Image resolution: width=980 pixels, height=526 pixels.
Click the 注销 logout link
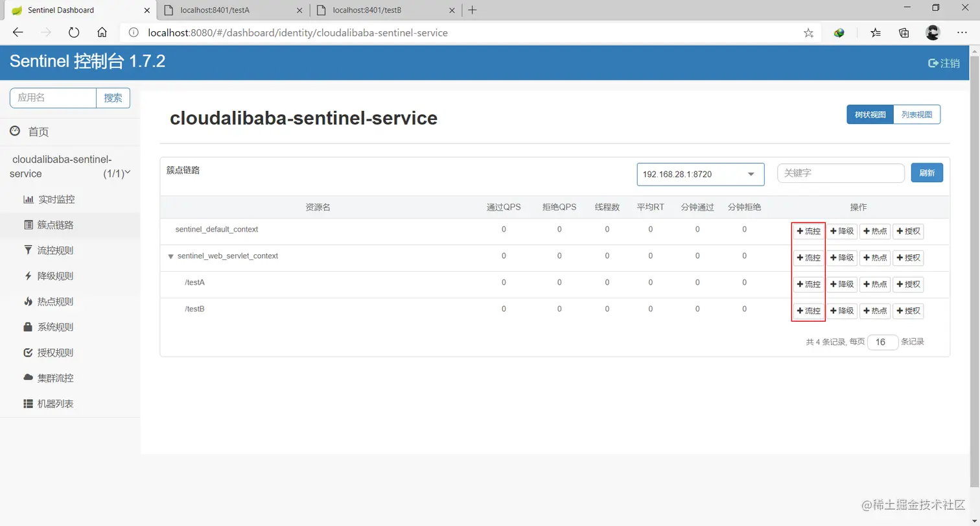pyautogui.click(x=944, y=63)
